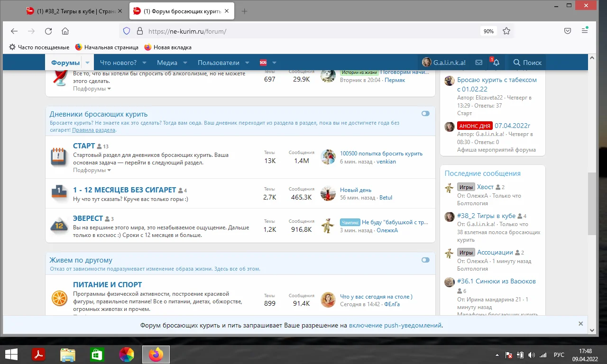Click the ЭВЕРЕСТ section icon
Image resolution: width=607 pixels, height=364 pixels.
pos(59,226)
